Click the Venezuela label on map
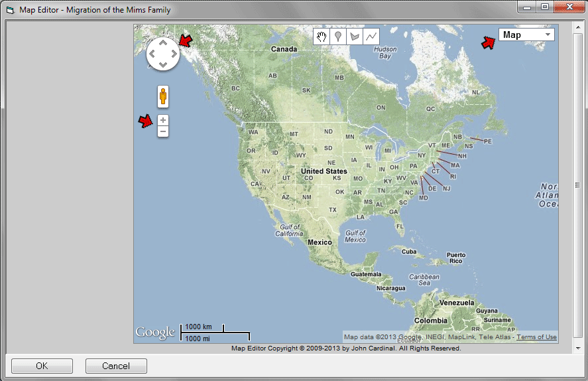The image size is (588, 381). tap(457, 303)
